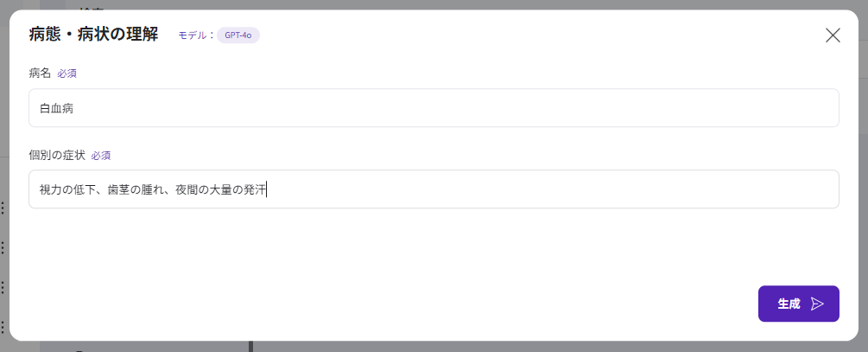Viewport: 868px width, 352px height.
Task: Click the 必須 tag beside 個別の症状
Action: click(101, 156)
